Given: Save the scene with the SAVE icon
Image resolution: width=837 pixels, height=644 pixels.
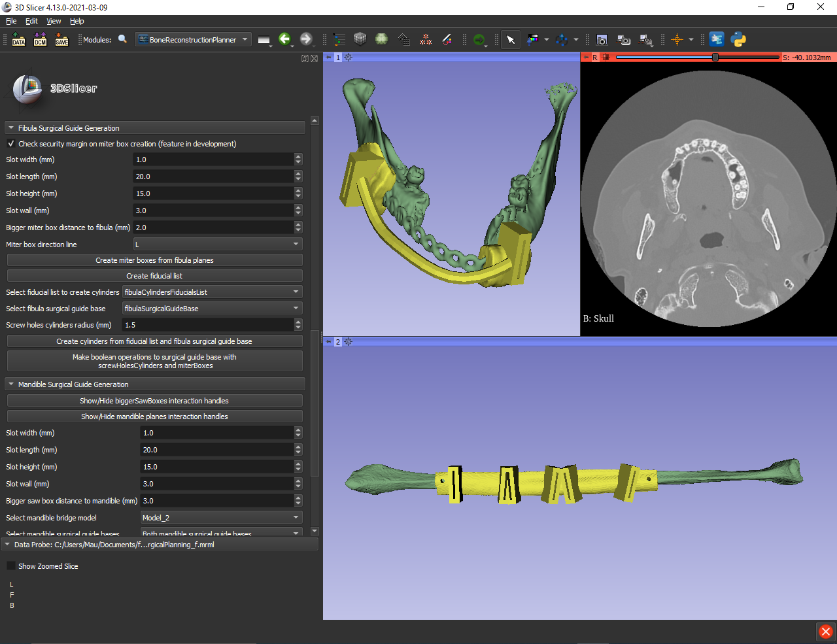Looking at the screenshot, I should click(61, 39).
